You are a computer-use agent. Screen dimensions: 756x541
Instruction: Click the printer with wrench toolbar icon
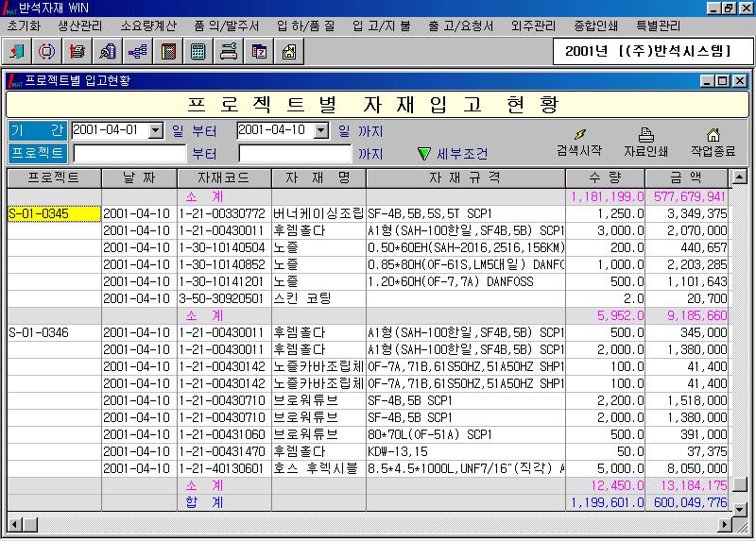click(x=229, y=51)
